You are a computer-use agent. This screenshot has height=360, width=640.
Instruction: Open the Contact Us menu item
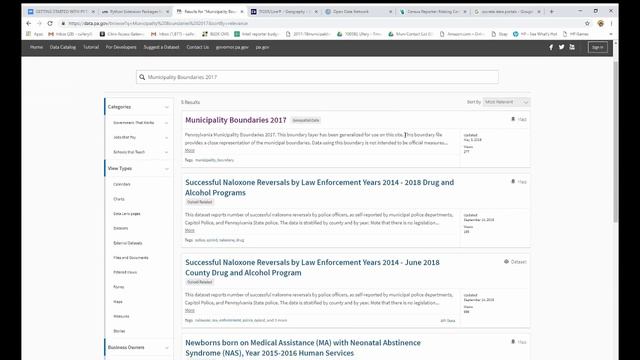point(198,47)
